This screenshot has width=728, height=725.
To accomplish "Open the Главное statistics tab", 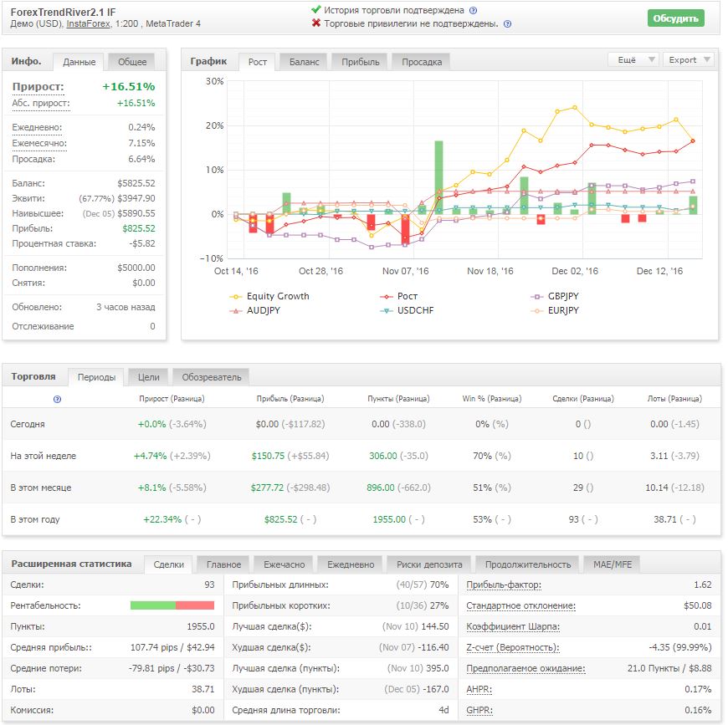I will [223, 564].
